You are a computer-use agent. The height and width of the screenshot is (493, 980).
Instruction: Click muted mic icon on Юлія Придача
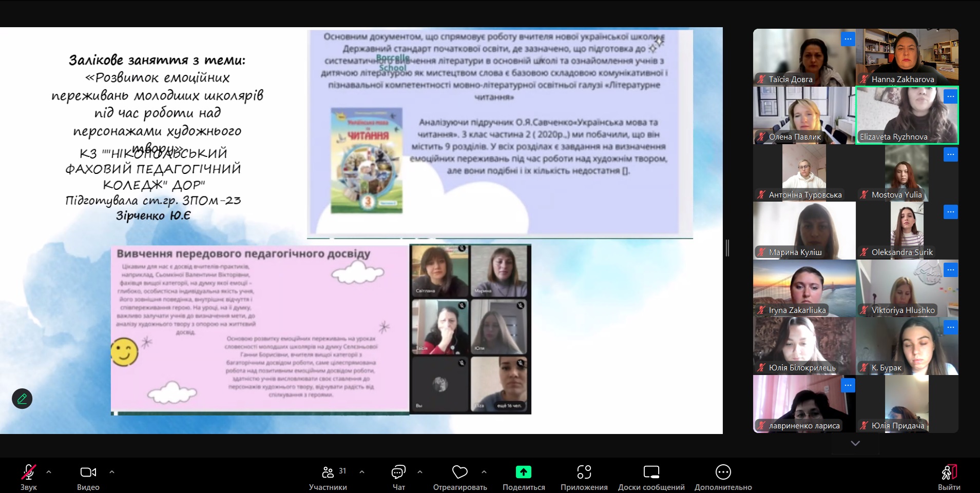point(864,426)
